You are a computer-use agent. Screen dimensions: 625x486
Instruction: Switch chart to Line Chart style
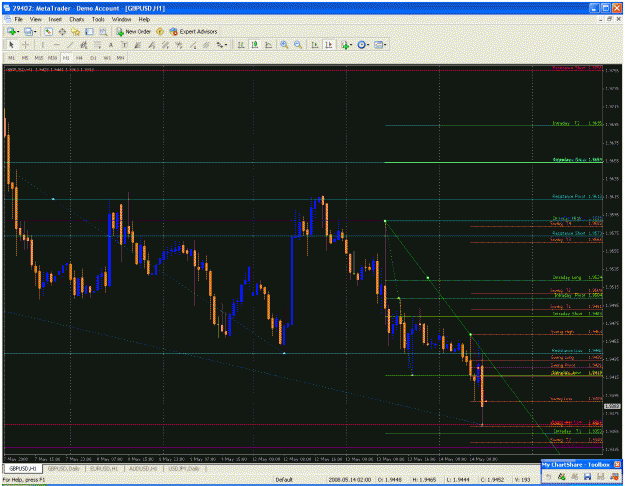pos(268,45)
